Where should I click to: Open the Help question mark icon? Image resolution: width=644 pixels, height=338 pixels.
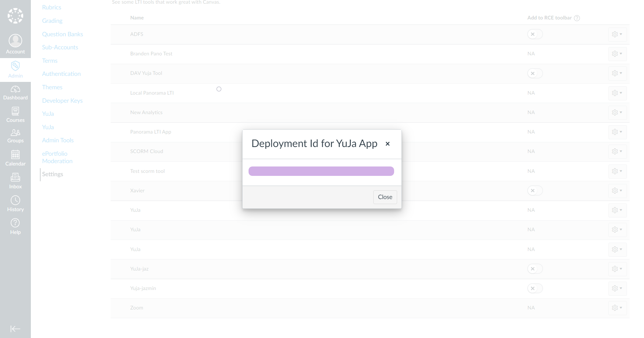pyautogui.click(x=15, y=223)
